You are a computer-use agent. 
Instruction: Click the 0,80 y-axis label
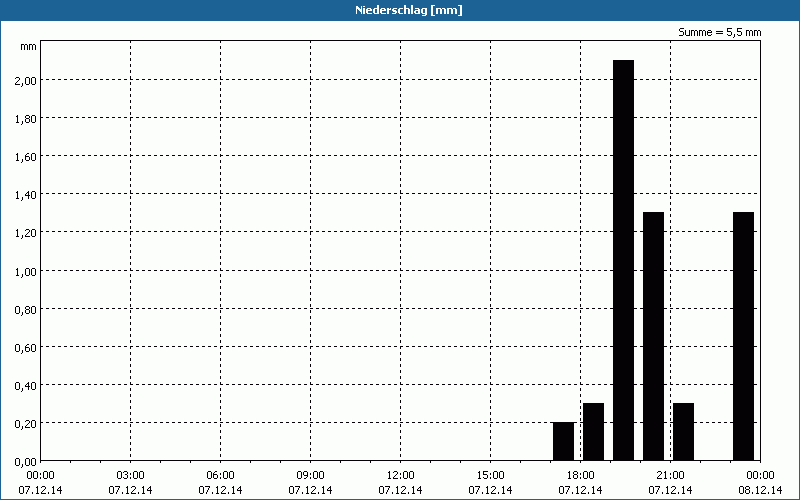(x=26, y=309)
